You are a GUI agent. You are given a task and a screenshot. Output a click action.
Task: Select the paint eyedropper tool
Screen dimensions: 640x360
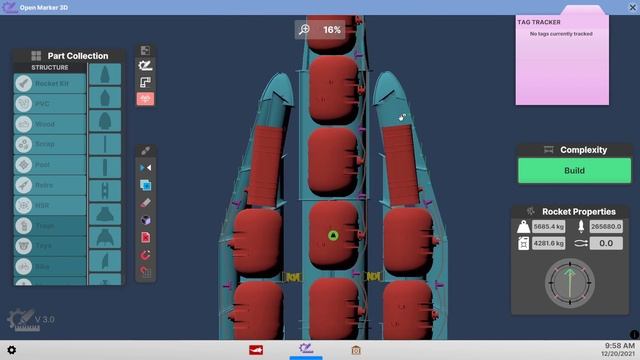(146, 151)
